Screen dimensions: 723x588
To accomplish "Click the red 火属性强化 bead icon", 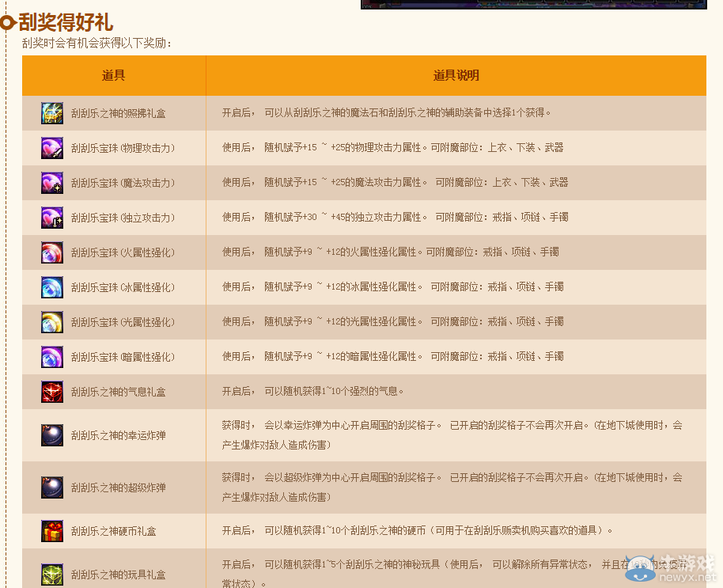I will pyautogui.click(x=51, y=252).
